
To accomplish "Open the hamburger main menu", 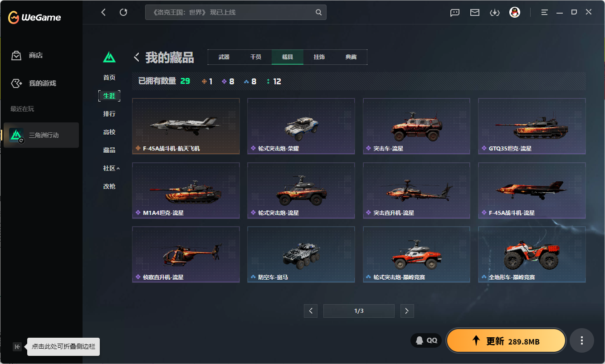I will (x=544, y=13).
